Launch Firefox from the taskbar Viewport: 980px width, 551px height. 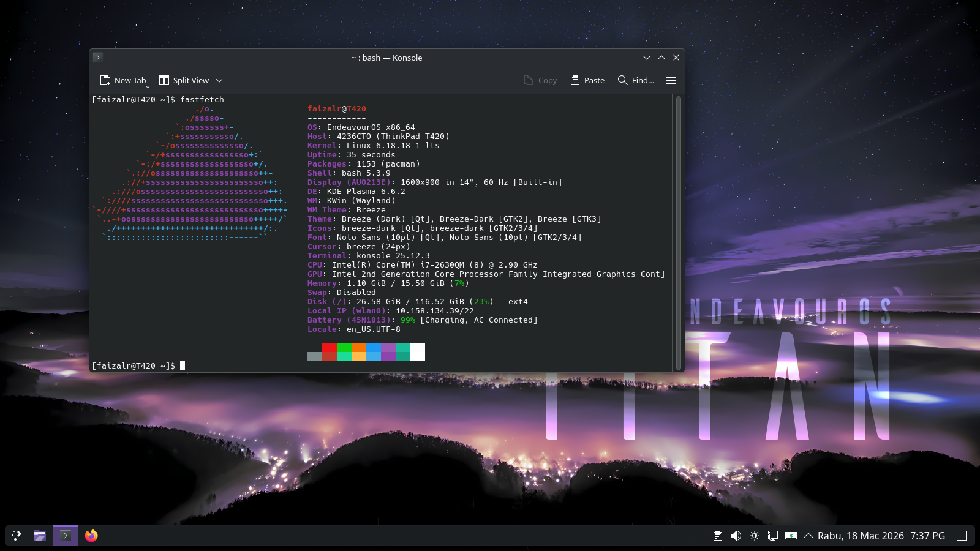91,536
